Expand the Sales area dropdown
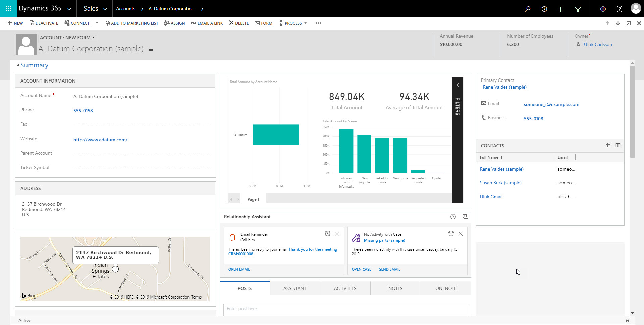This screenshot has height=325, width=644. click(105, 9)
